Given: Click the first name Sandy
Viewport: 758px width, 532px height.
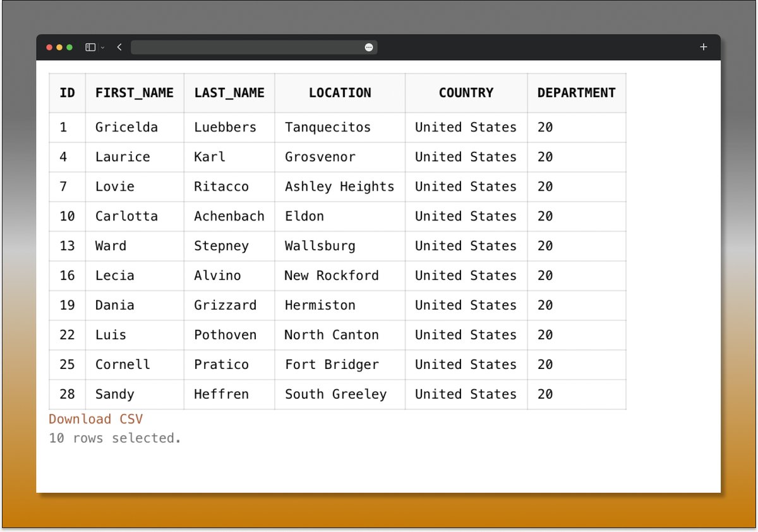Looking at the screenshot, I should 115,394.
